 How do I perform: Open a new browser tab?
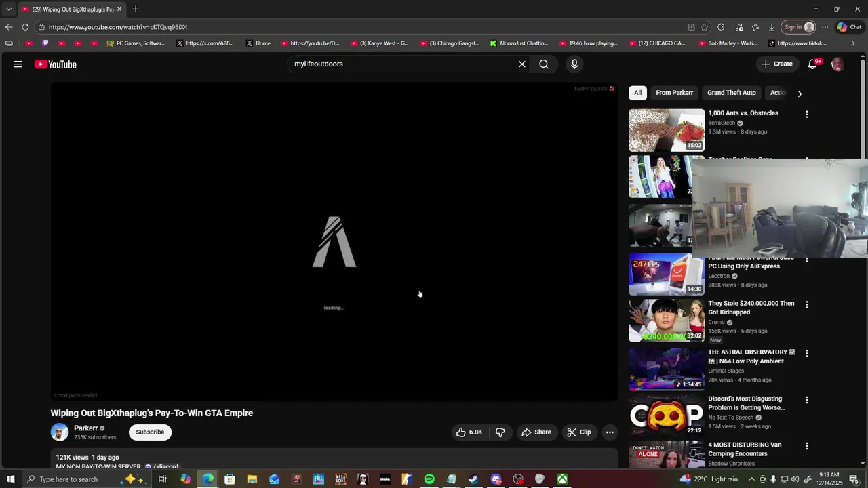[x=136, y=9]
